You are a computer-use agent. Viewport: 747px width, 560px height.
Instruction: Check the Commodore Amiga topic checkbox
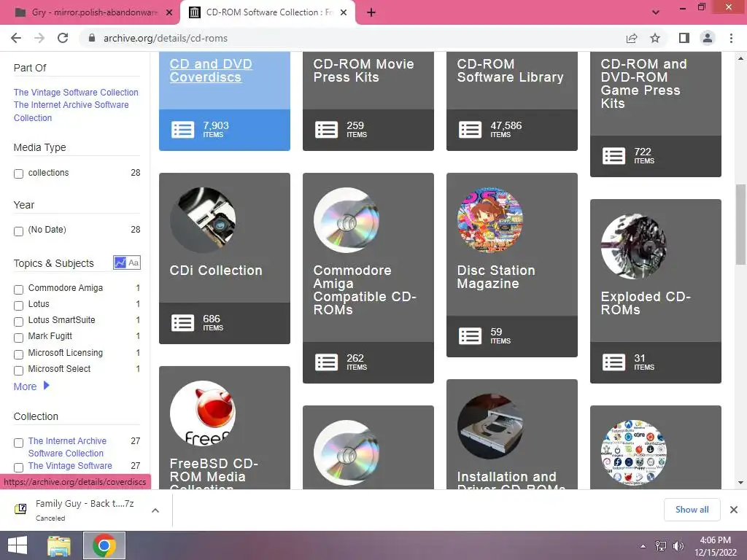18,289
